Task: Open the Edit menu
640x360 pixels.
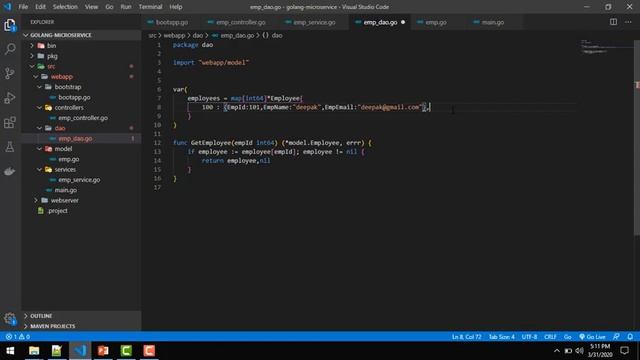Action: (40, 7)
